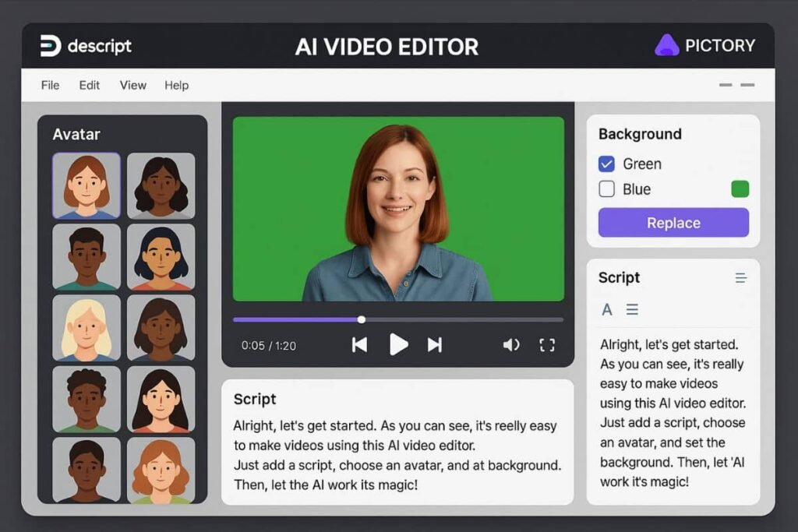Click the Pictory logo icon
This screenshot has width=798, height=532.
click(666, 45)
